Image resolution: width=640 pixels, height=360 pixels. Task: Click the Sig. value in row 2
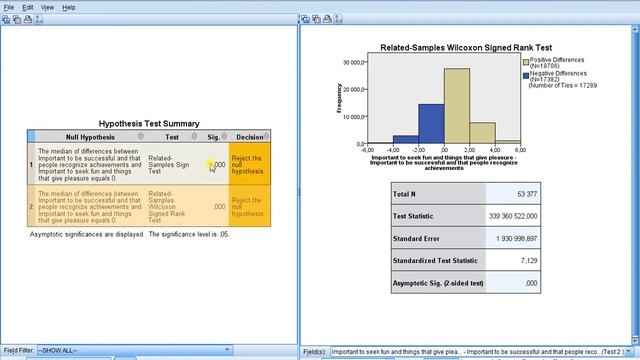click(219, 207)
